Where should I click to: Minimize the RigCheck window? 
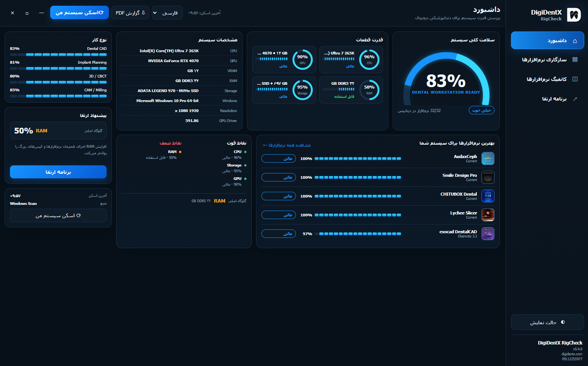pos(41,13)
